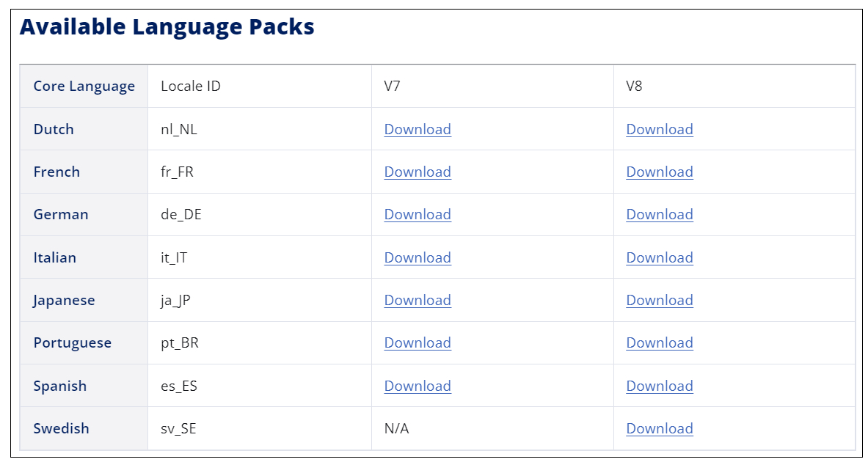
Task: Download the Spanish V7 language pack
Action: click(x=417, y=386)
